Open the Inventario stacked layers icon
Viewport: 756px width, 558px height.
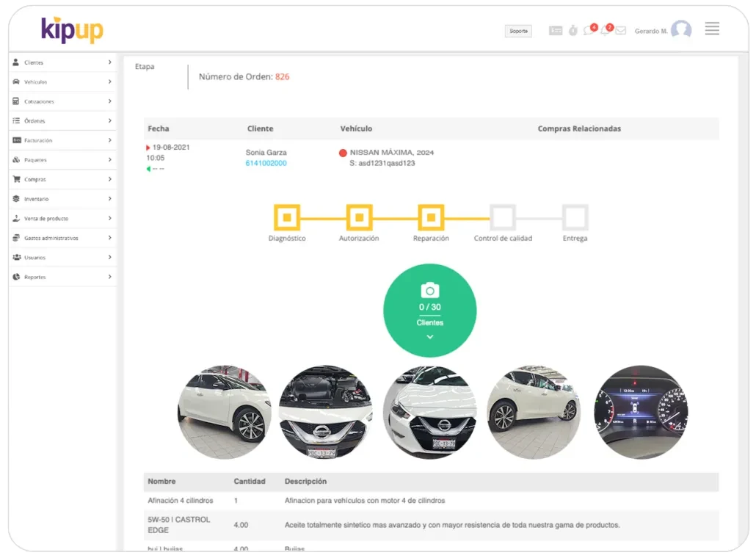pyautogui.click(x=16, y=198)
